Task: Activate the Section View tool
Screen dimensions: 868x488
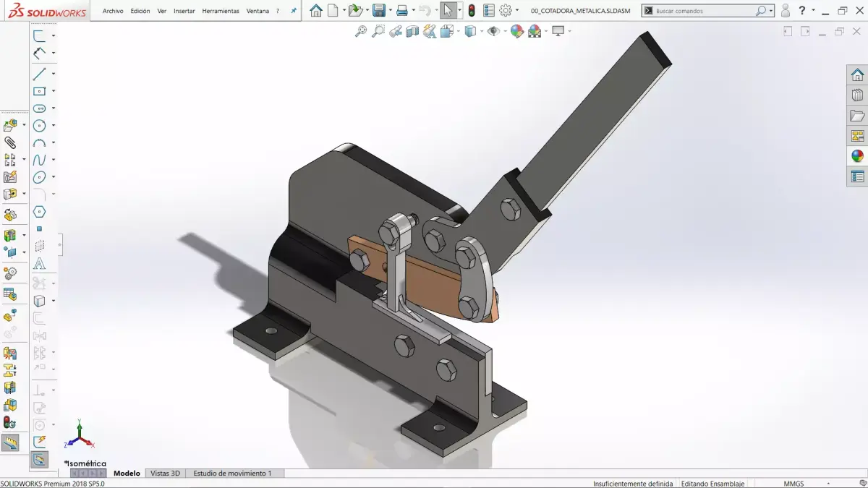Action: (412, 31)
